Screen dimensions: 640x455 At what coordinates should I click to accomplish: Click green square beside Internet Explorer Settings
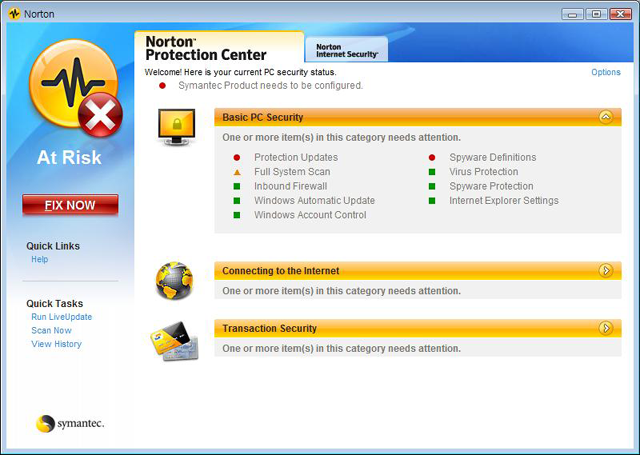point(432,201)
